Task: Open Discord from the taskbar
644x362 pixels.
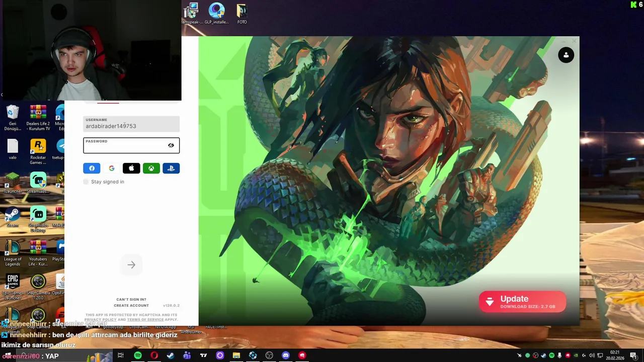Action: pyautogui.click(x=286, y=355)
